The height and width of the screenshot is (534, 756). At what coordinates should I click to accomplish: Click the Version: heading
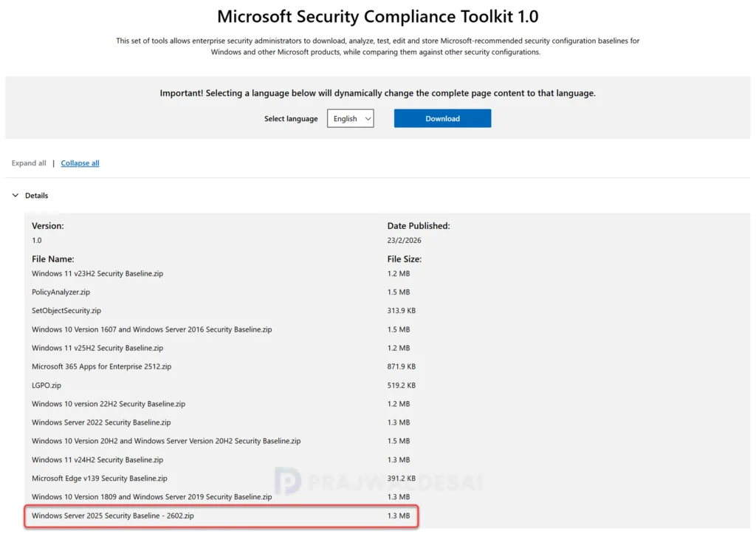tap(48, 226)
